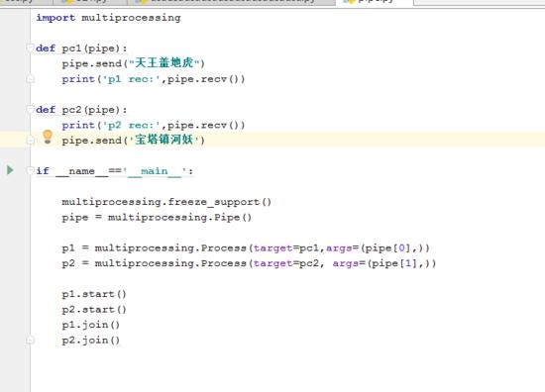Click multiprocessing.freeze_support() line
This screenshot has width=545, height=392.
(166, 202)
